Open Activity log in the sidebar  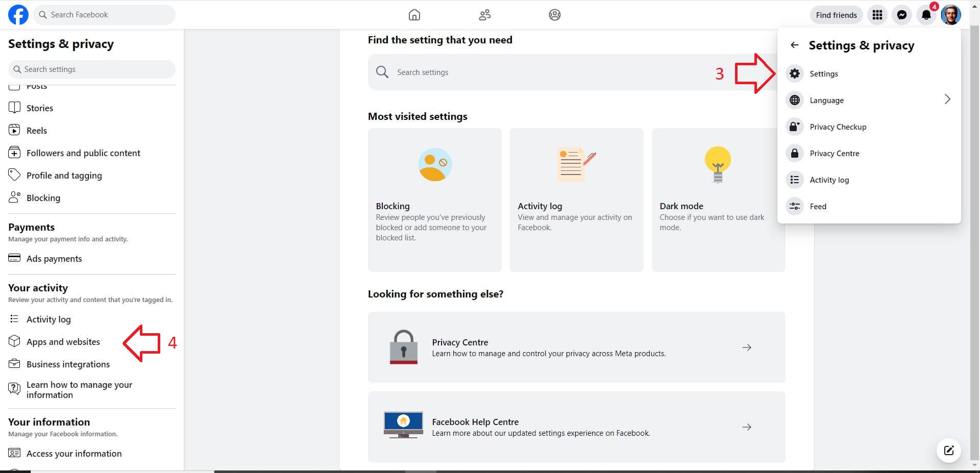click(x=92, y=319)
